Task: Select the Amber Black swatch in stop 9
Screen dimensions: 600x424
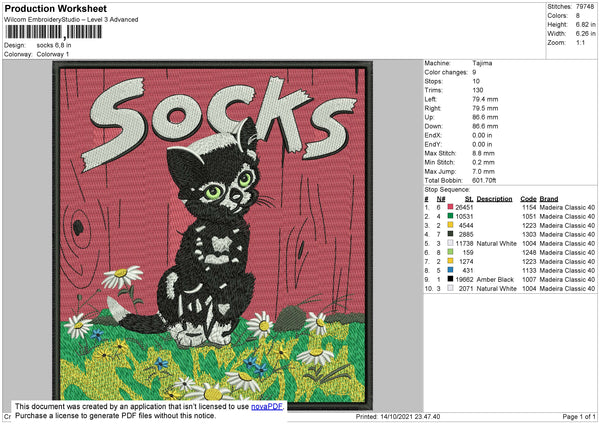Action: pos(450,278)
